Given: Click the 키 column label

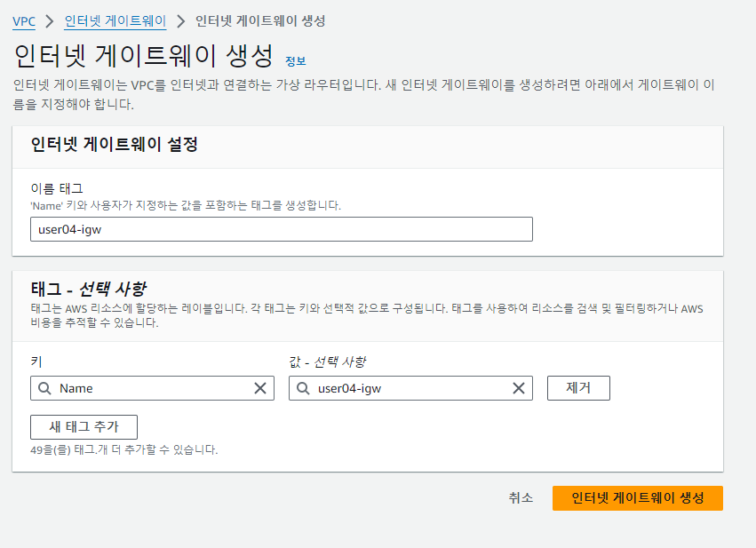Looking at the screenshot, I should (36, 361).
